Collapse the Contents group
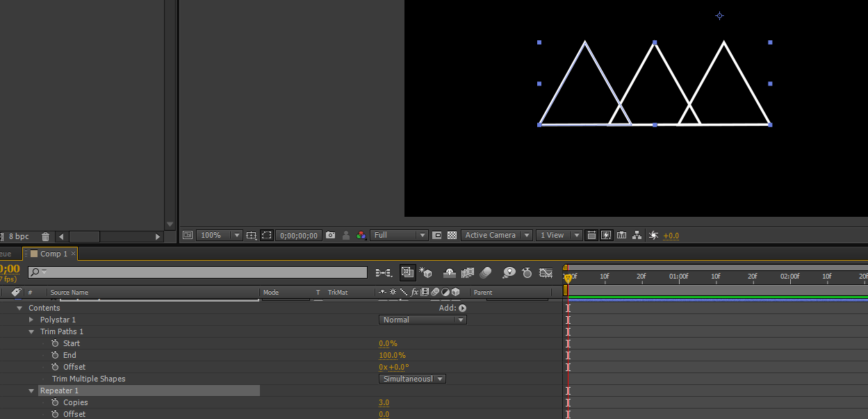Viewport: 868px width, 419px height. (x=19, y=308)
